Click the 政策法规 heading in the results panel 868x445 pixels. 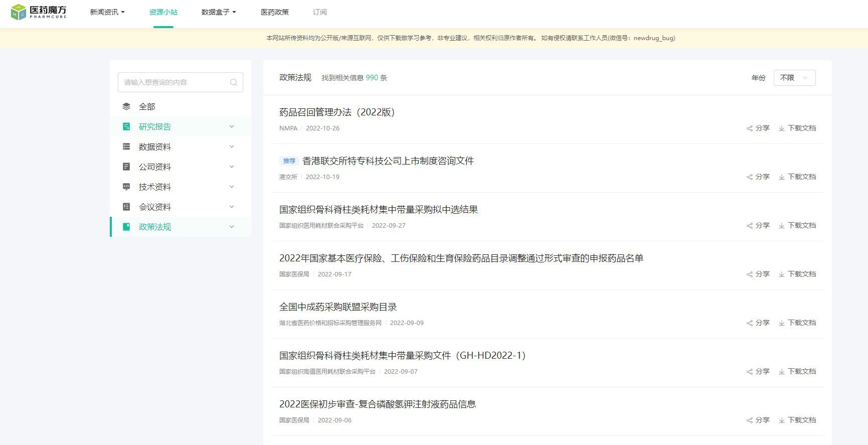[x=295, y=78]
